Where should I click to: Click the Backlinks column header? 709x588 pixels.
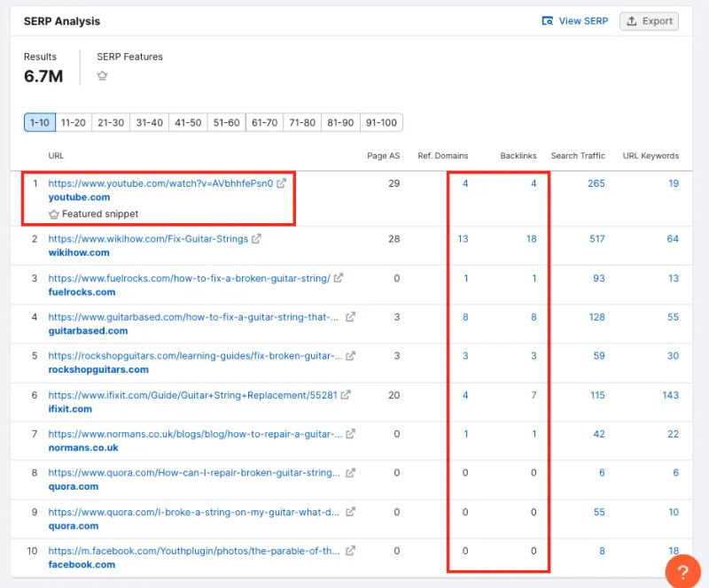coord(518,155)
